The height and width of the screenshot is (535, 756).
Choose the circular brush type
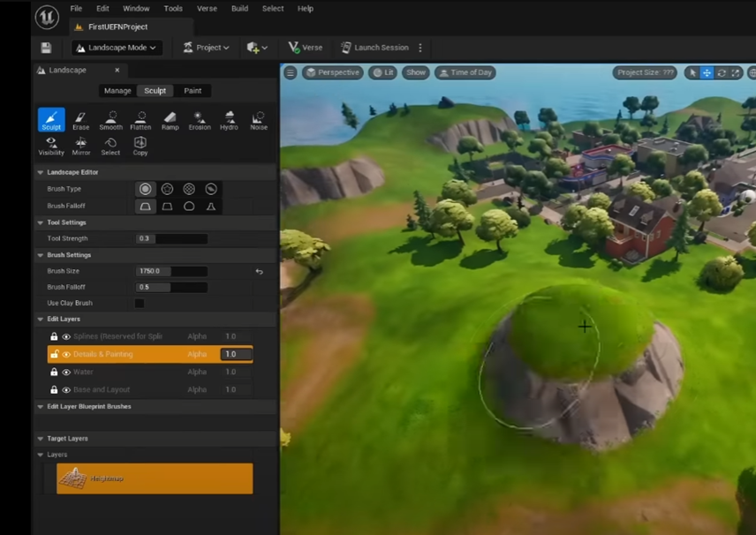point(145,189)
